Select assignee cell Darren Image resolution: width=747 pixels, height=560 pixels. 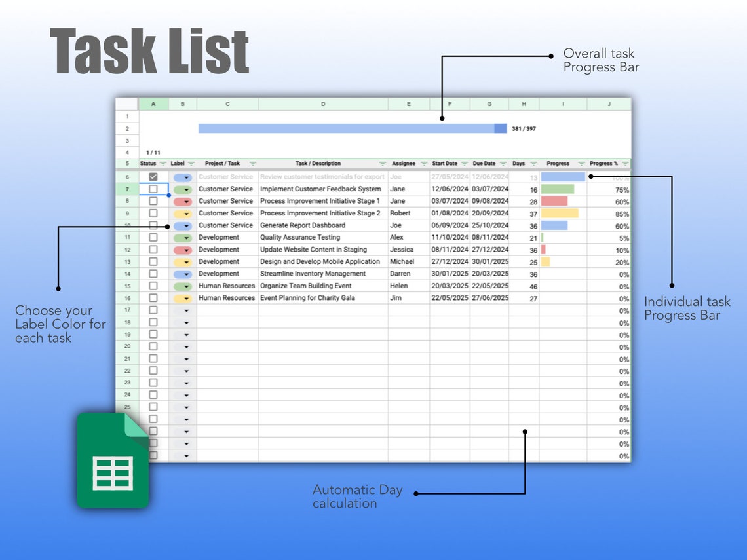(409, 274)
